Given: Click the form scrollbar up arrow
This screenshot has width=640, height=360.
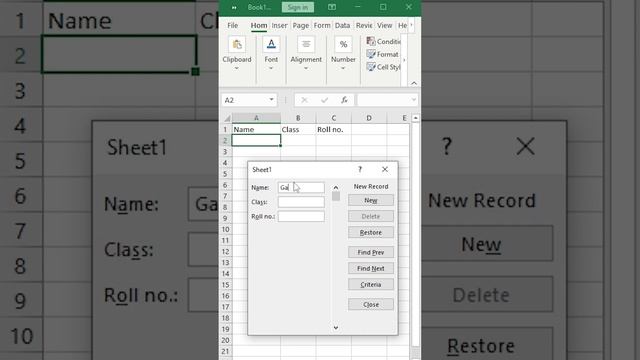Looking at the screenshot, I should pos(336,187).
